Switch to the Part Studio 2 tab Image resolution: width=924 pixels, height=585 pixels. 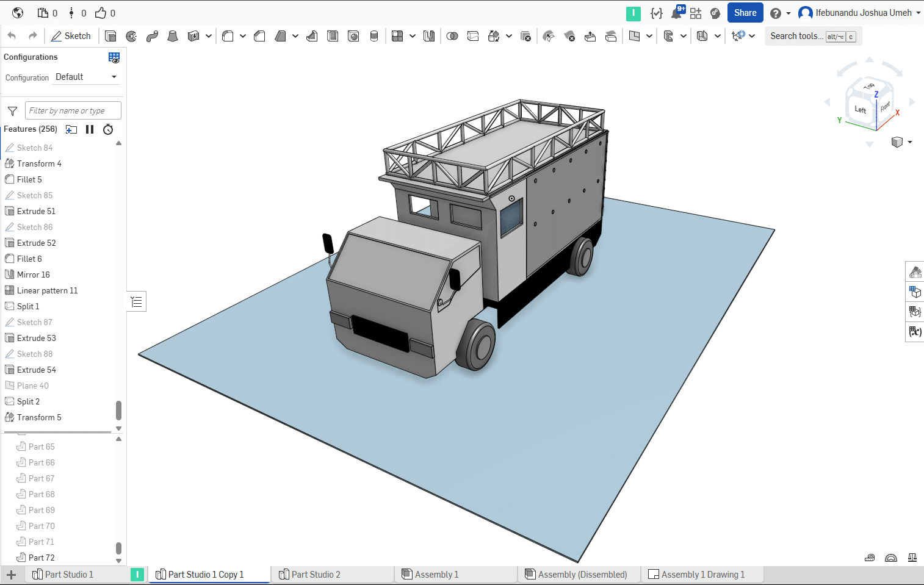tap(316, 575)
